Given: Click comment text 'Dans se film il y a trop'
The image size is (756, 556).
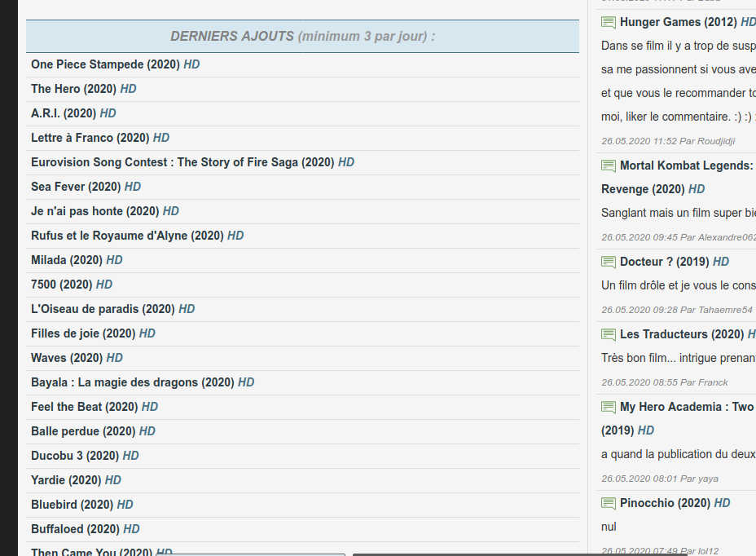Looking at the screenshot, I should coord(679,46).
